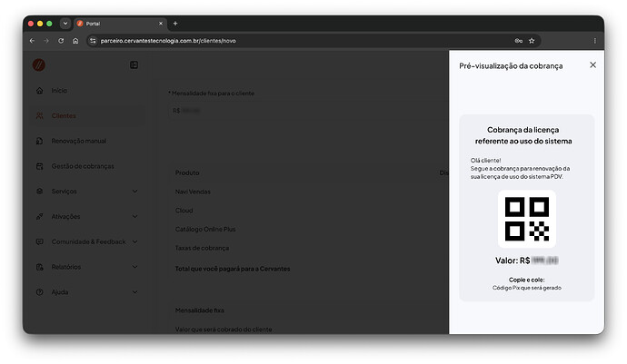627x364 pixels.
Task: Expand the Serviços menu chevron
Action: tap(134, 191)
